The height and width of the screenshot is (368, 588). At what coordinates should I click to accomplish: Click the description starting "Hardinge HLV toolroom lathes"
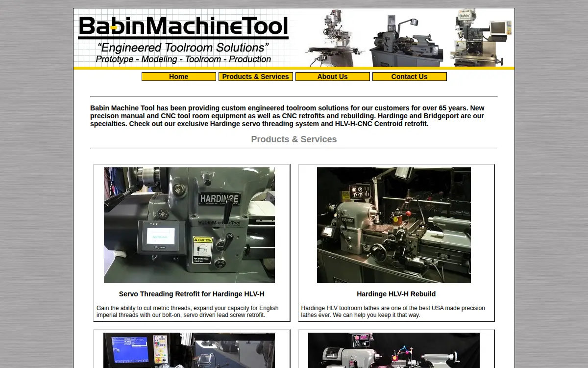(393, 312)
